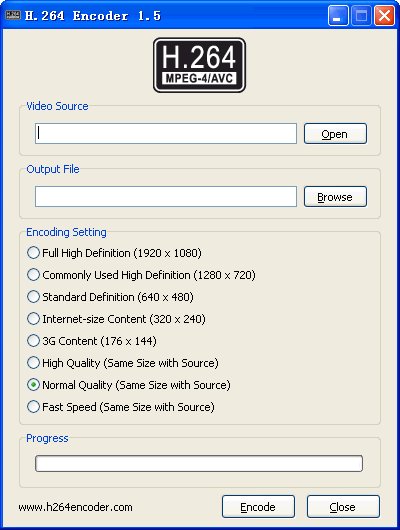The image size is (400, 530).
Task: Click the Output File group label
Action: 53,169
